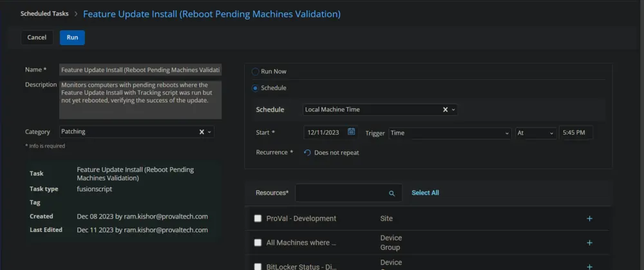Viewport: 644px width, 270px height.
Task: Go back to Scheduled Tasks breadcrumb
Action: pos(44,14)
